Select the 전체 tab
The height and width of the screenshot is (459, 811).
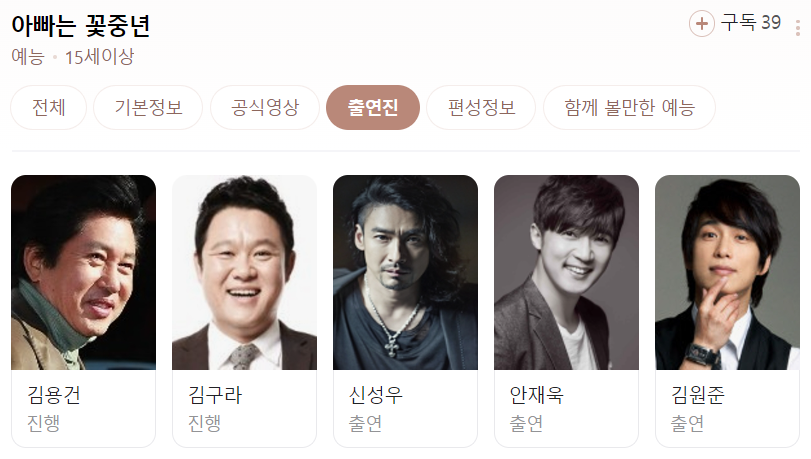point(49,108)
